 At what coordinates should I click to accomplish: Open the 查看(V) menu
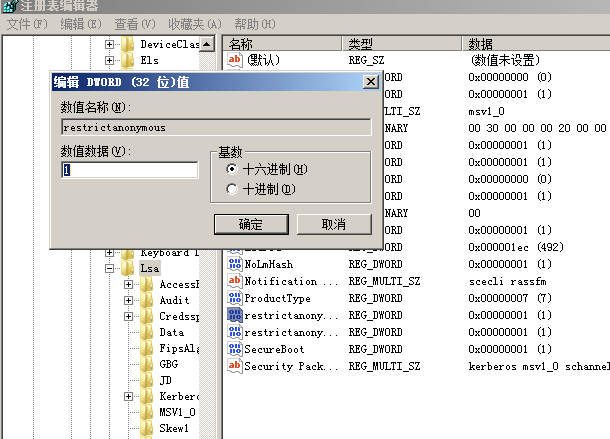point(135,24)
